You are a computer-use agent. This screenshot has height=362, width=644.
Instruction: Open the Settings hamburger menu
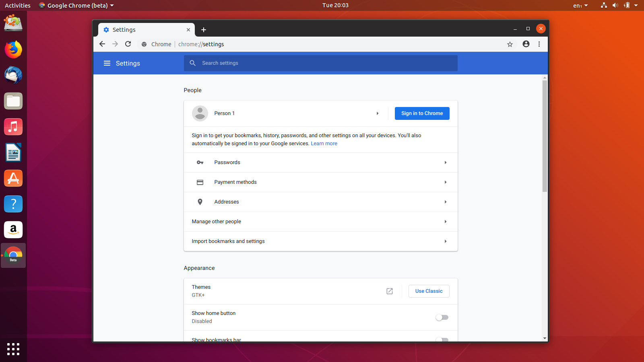(x=107, y=63)
